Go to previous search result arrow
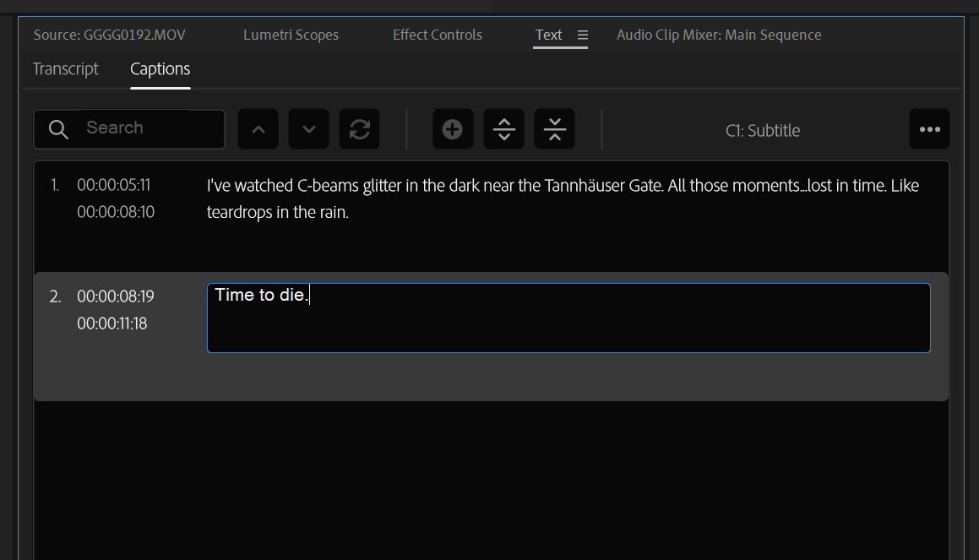The width and height of the screenshot is (979, 560). click(258, 129)
